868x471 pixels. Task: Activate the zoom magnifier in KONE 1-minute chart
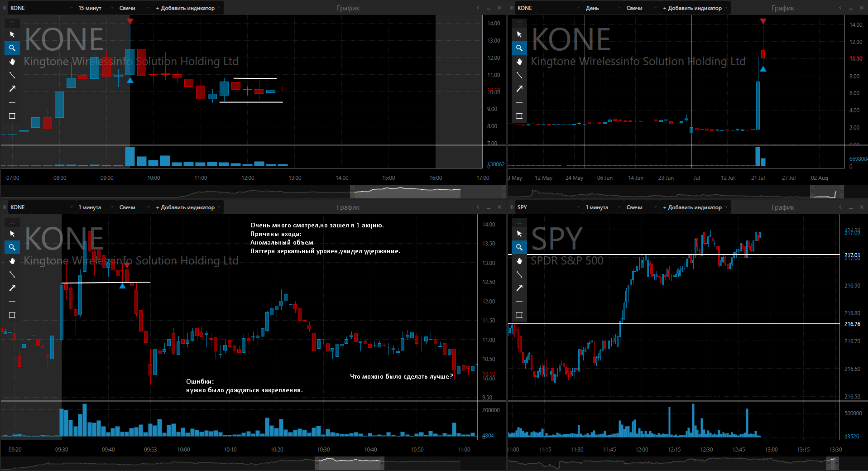click(x=12, y=247)
